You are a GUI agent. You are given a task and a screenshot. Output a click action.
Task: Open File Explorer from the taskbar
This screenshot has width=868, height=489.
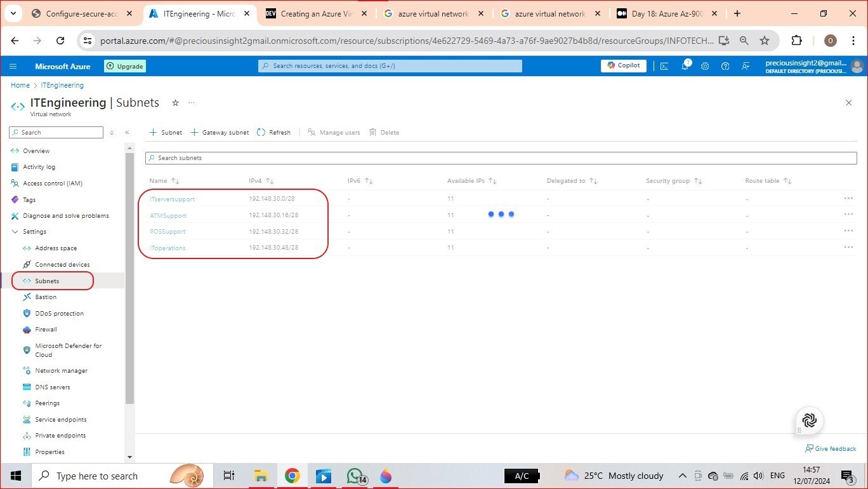[x=261, y=476]
